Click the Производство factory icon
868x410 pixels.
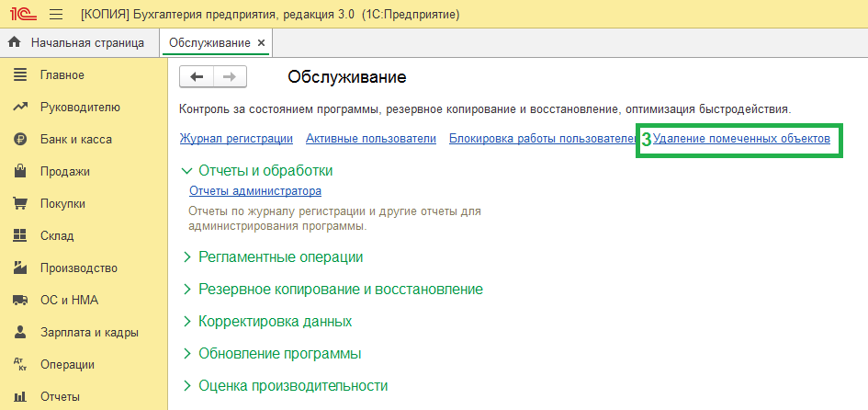[x=20, y=268]
